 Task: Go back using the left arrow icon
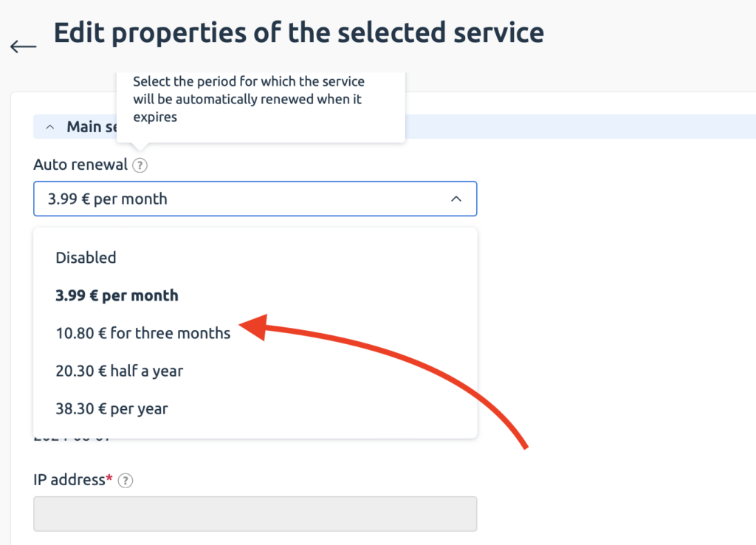(x=23, y=47)
